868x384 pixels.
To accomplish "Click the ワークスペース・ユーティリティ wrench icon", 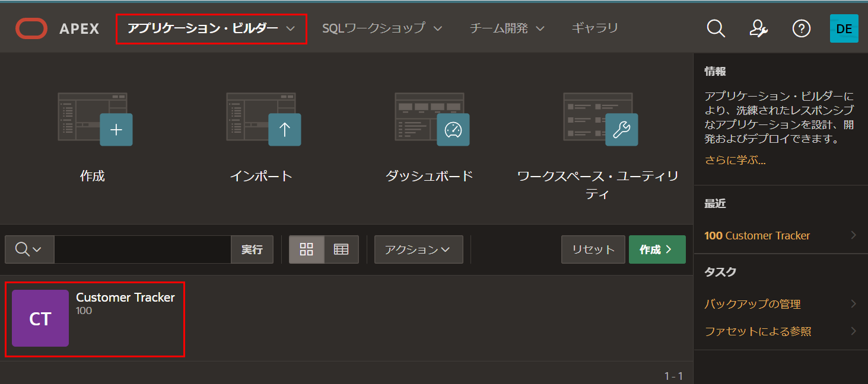I will 600,119.
